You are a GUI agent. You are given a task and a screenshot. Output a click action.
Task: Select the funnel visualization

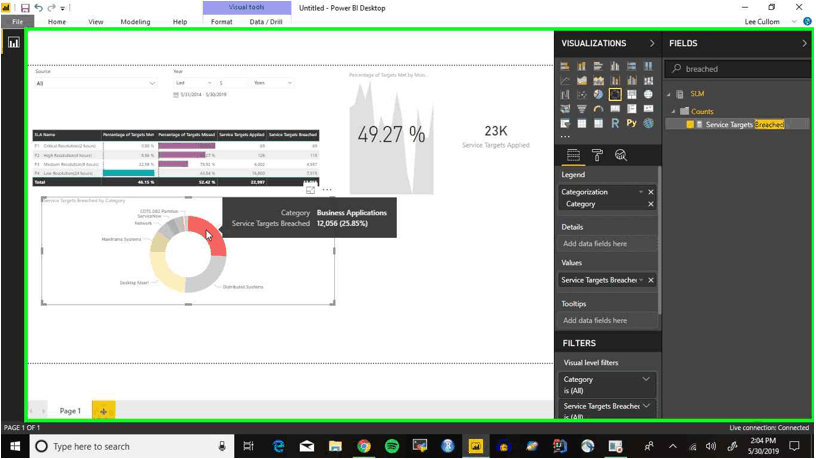click(x=582, y=109)
